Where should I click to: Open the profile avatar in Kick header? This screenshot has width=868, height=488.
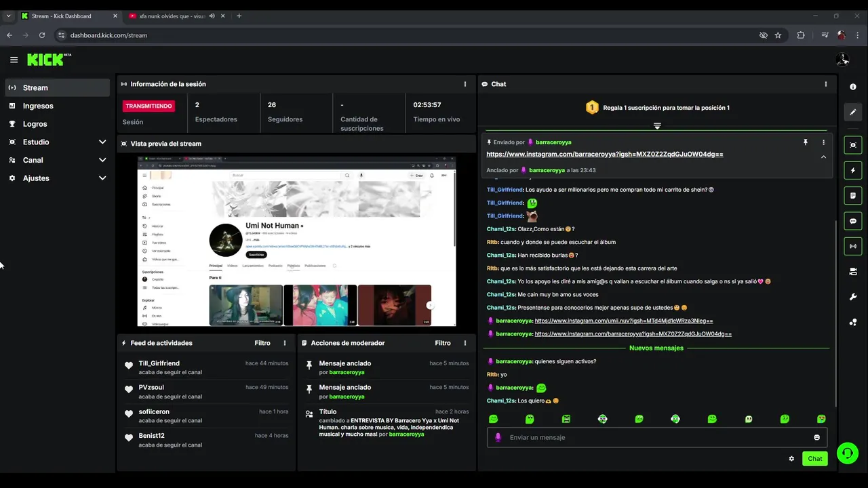point(842,60)
